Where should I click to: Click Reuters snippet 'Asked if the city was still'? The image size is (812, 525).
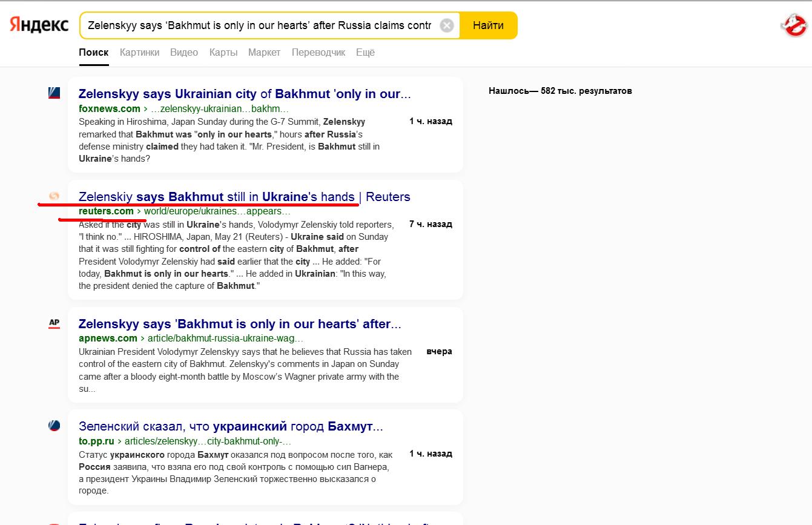[x=236, y=255]
